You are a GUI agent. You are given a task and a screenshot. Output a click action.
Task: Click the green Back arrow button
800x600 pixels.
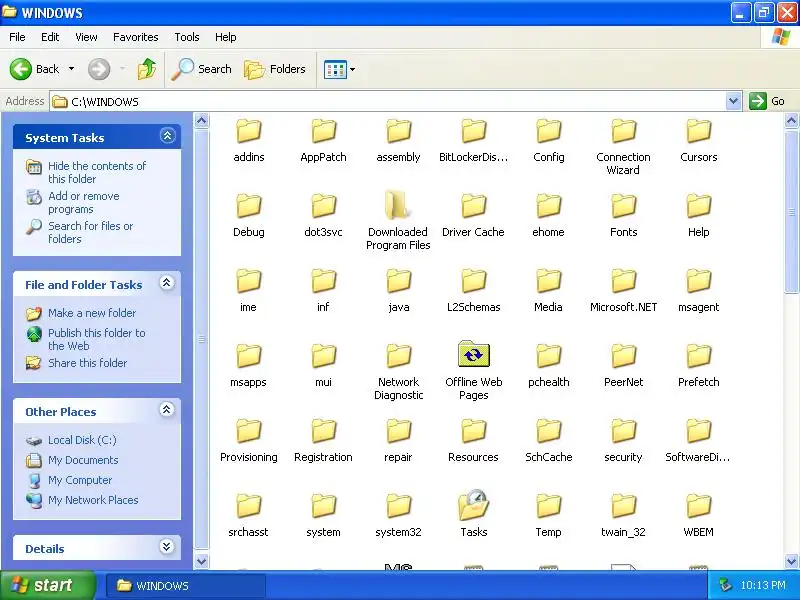(x=21, y=69)
